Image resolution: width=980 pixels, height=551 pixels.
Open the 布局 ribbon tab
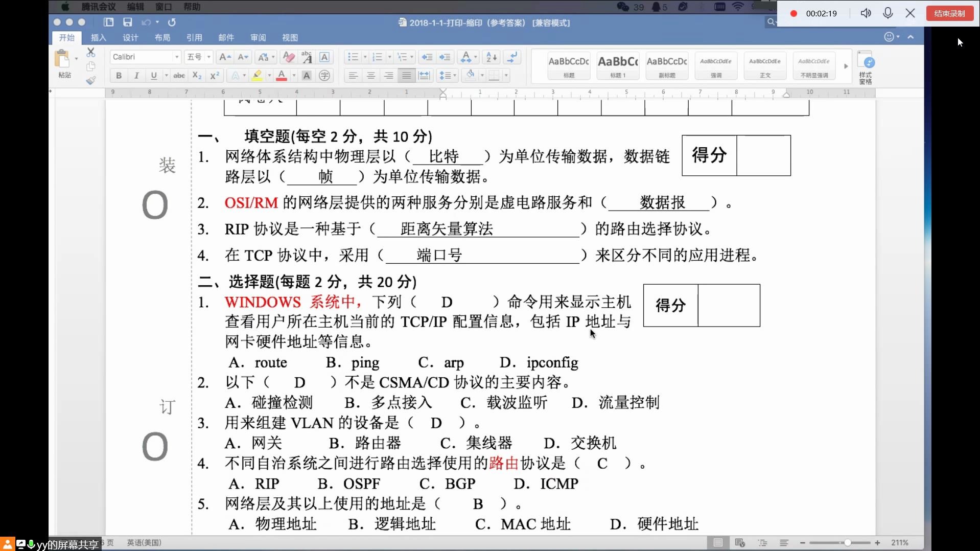pos(162,37)
